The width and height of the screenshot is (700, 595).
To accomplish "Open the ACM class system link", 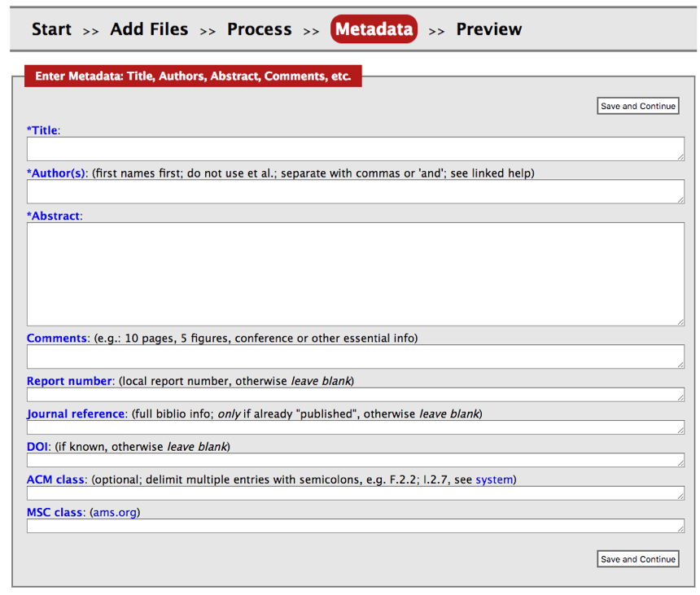I will point(495,479).
